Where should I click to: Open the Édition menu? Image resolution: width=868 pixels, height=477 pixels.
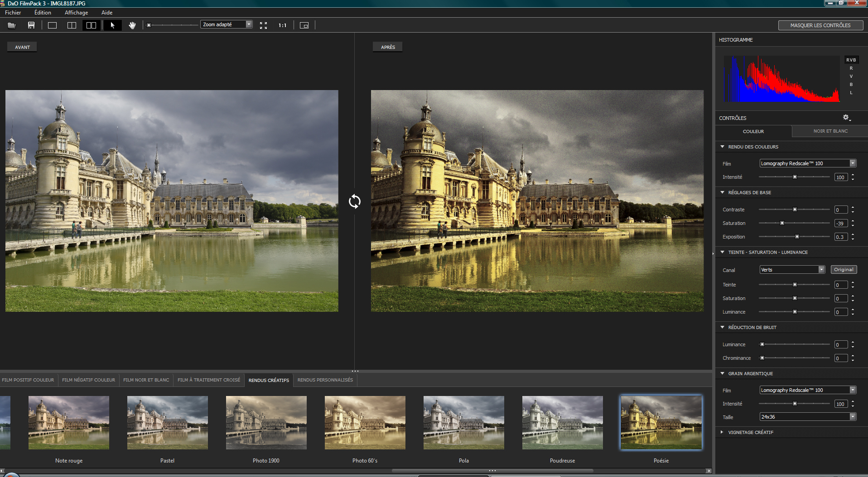(43, 13)
